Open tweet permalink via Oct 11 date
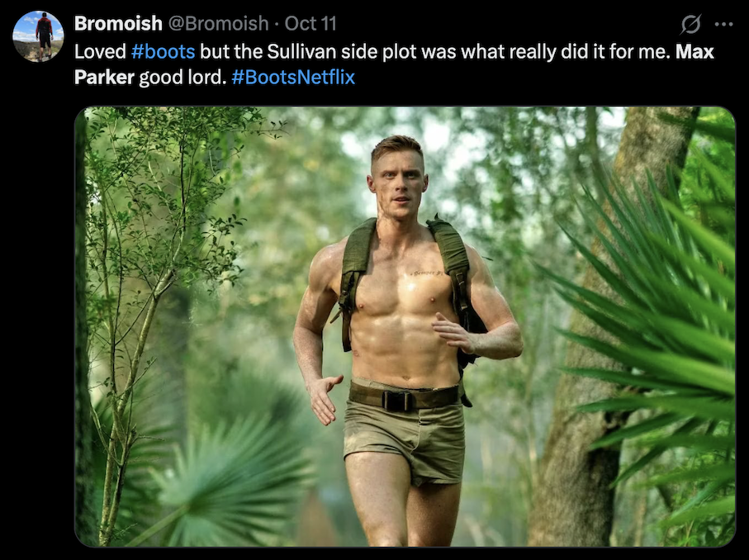749x560 pixels. (311, 23)
